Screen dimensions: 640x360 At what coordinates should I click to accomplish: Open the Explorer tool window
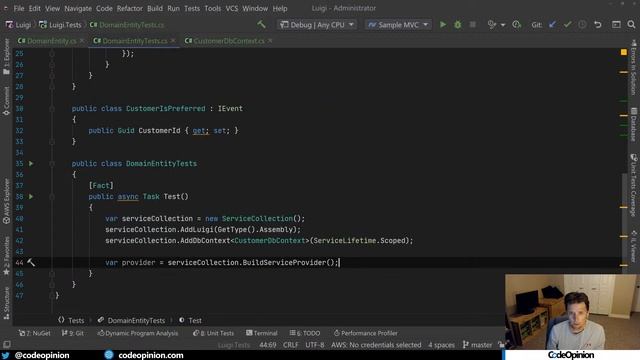6,56
